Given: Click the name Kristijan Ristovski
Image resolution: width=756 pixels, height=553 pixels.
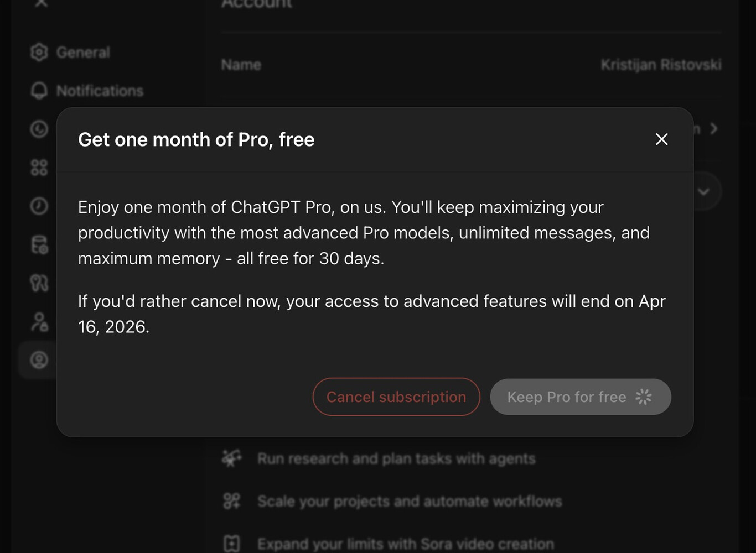Looking at the screenshot, I should 661,65.
